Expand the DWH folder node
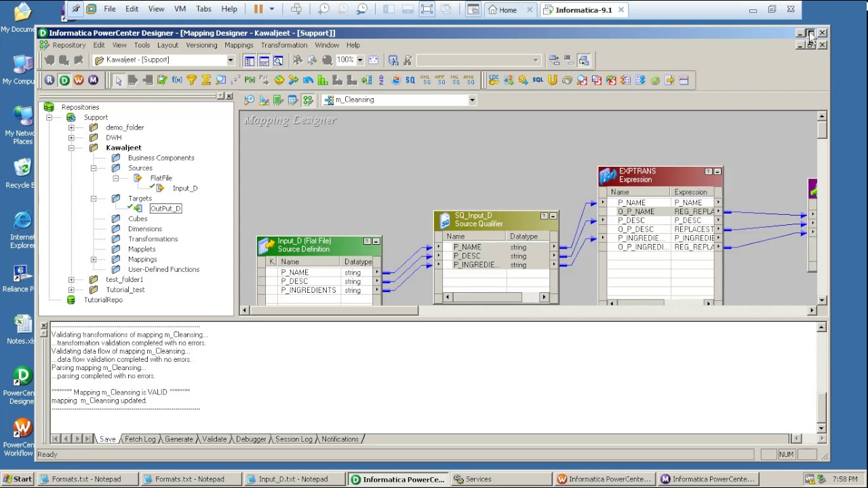The height and width of the screenshot is (488, 868). tap(71, 138)
